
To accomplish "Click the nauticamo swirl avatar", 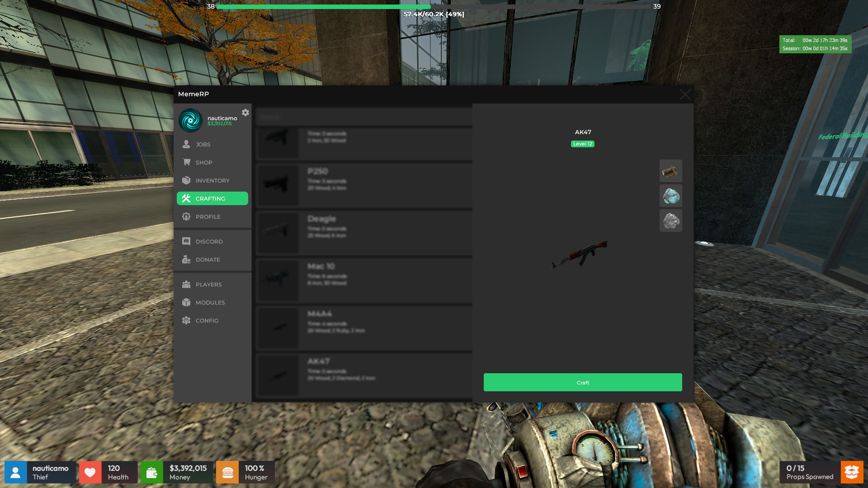I will click(x=190, y=120).
